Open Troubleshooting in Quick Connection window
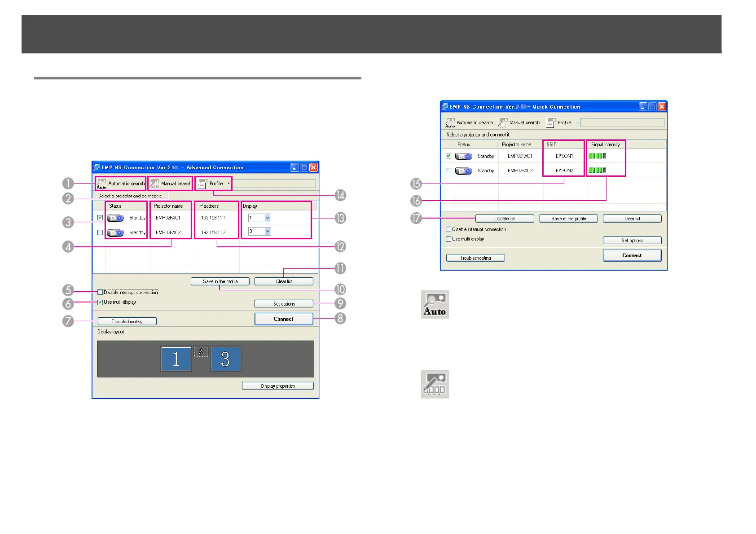This screenshot has height=534, width=756. 475,258
